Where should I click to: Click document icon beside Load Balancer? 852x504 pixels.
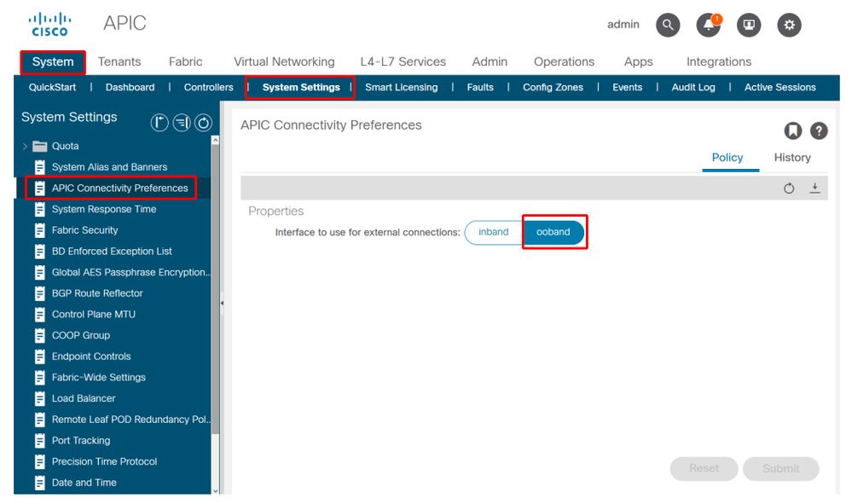40,398
